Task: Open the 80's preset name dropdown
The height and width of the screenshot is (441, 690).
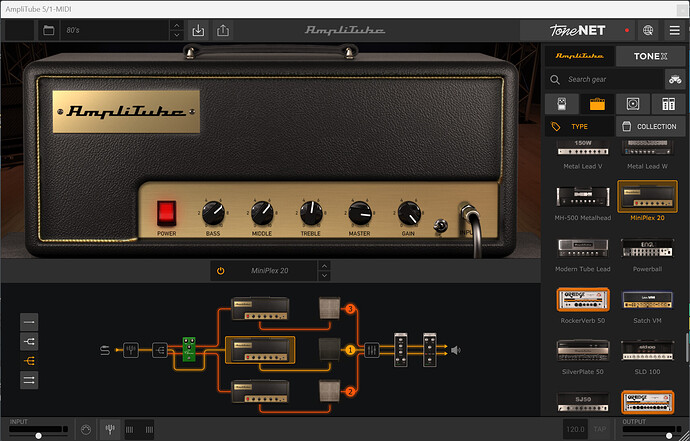Action: pyautogui.click(x=114, y=30)
